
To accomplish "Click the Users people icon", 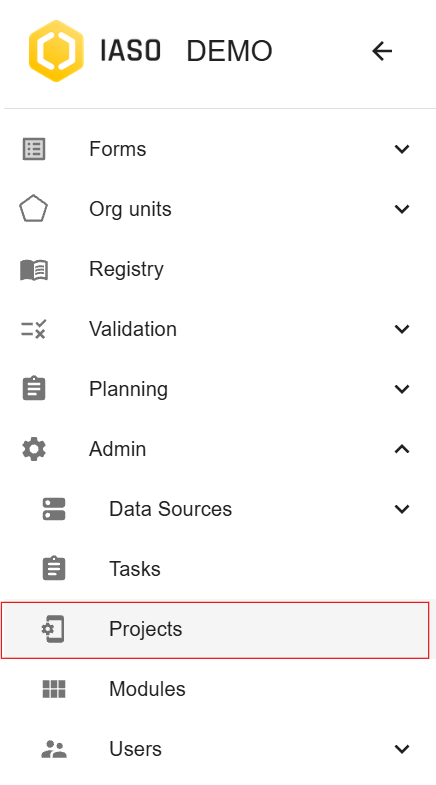I will 54,749.
